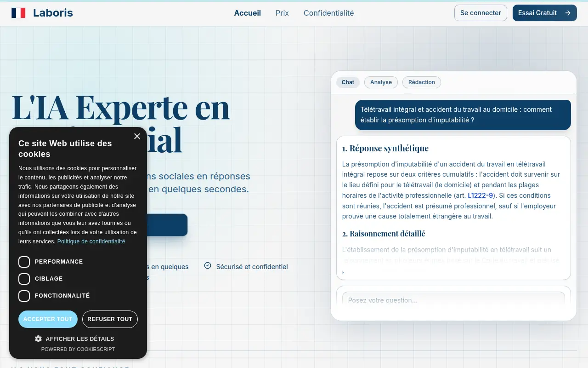Switch to the Analyse tab
The image size is (588, 368).
[381, 82]
